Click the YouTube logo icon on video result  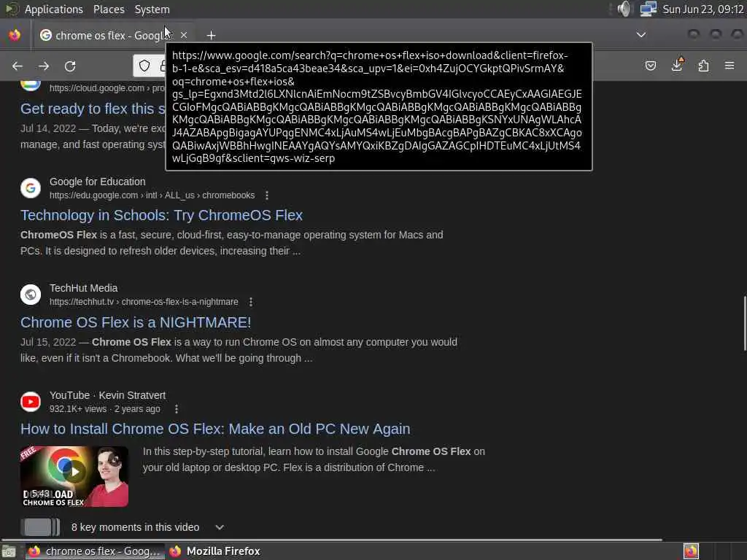coord(31,402)
